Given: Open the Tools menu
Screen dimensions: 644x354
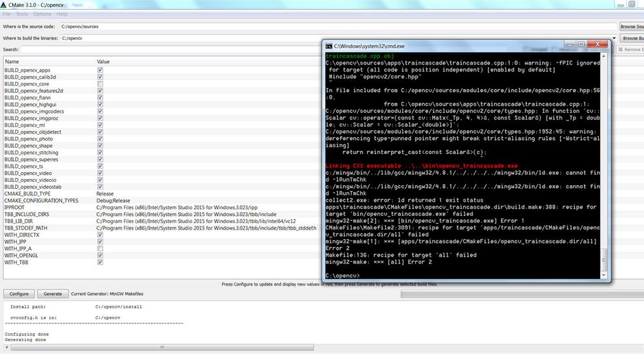Looking at the screenshot, I should 22,14.
